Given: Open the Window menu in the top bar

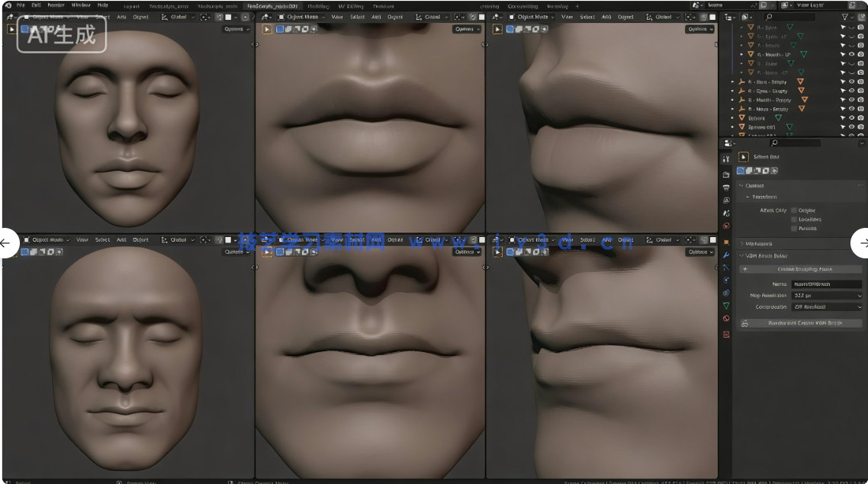Looking at the screenshot, I should (x=81, y=4).
